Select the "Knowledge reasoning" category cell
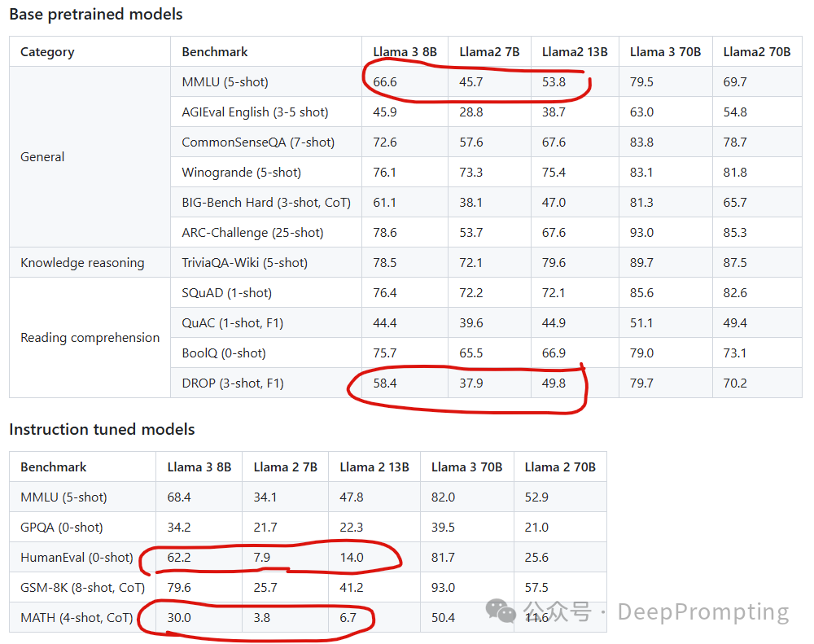 [82, 263]
